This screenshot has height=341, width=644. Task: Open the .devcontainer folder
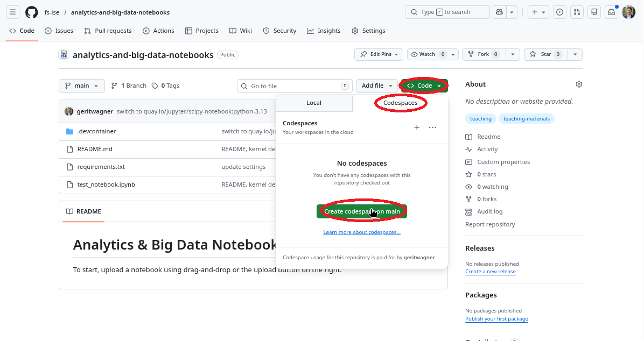click(96, 131)
